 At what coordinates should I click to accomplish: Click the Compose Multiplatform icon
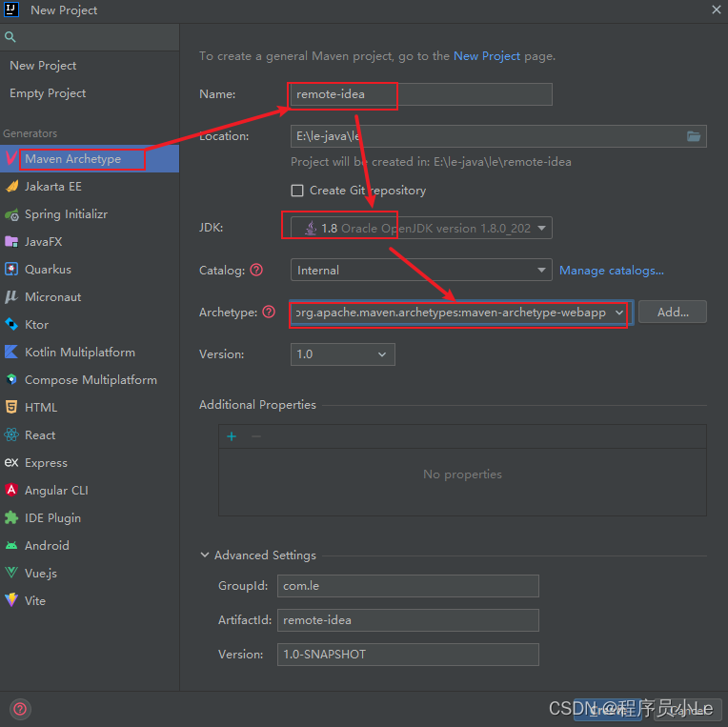(x=11, y=380)
